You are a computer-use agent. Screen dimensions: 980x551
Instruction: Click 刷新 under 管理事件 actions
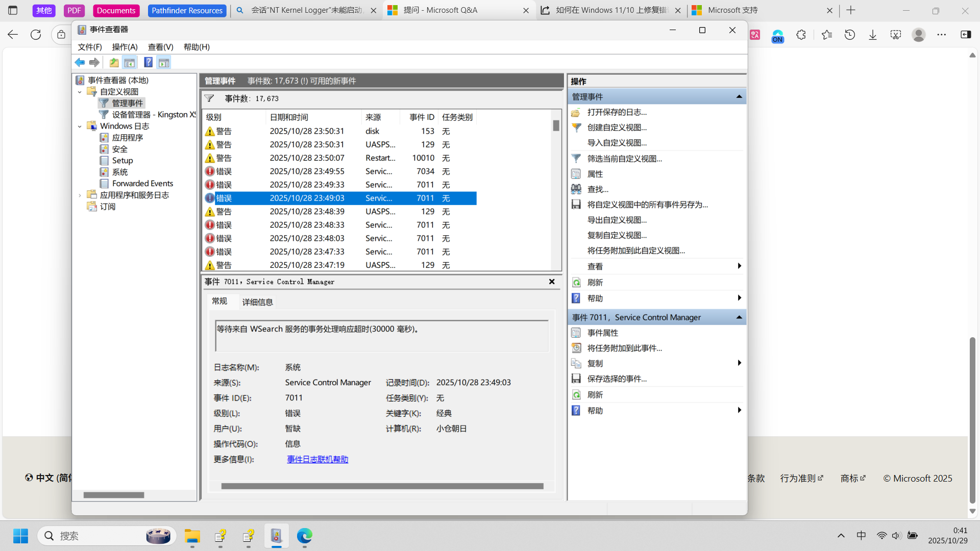point(595,283)
